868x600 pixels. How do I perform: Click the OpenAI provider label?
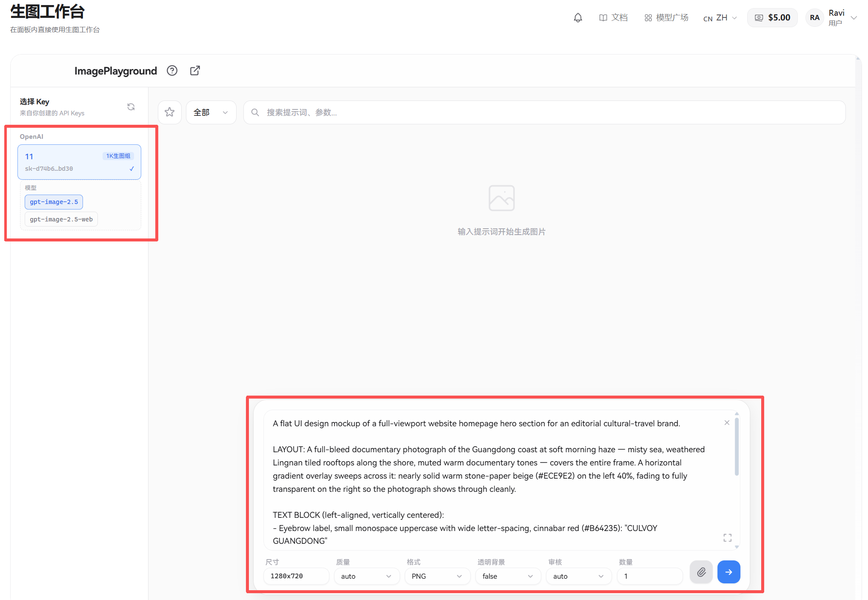31,137
